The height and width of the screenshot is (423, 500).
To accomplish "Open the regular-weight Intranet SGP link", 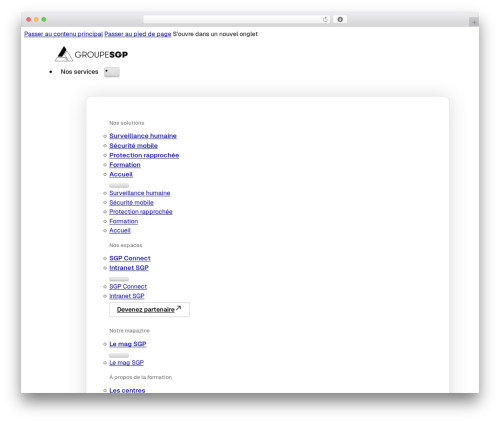I will (127, 296).
